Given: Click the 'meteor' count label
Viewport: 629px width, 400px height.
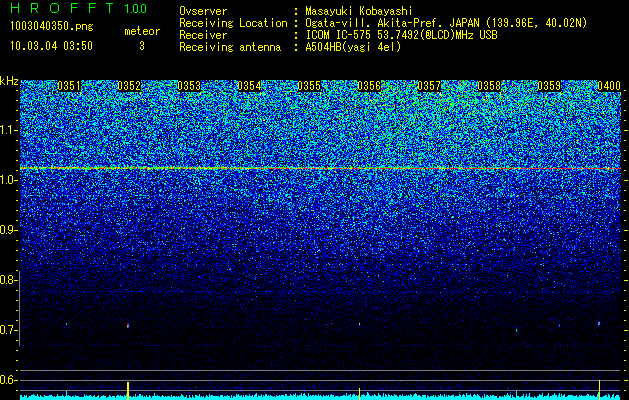Looking at the screenshot, I should coord(142,31).
